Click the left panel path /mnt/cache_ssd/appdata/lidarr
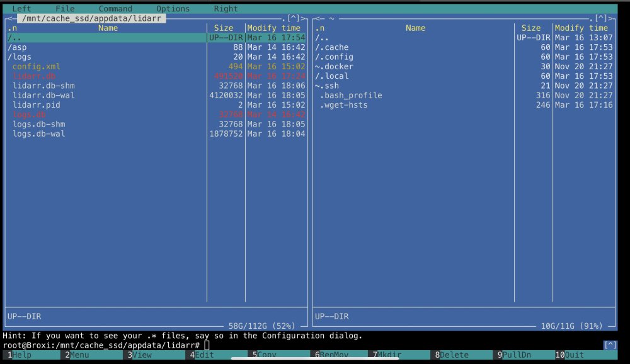Screen dimensions: 630x364 coord(91,18)
